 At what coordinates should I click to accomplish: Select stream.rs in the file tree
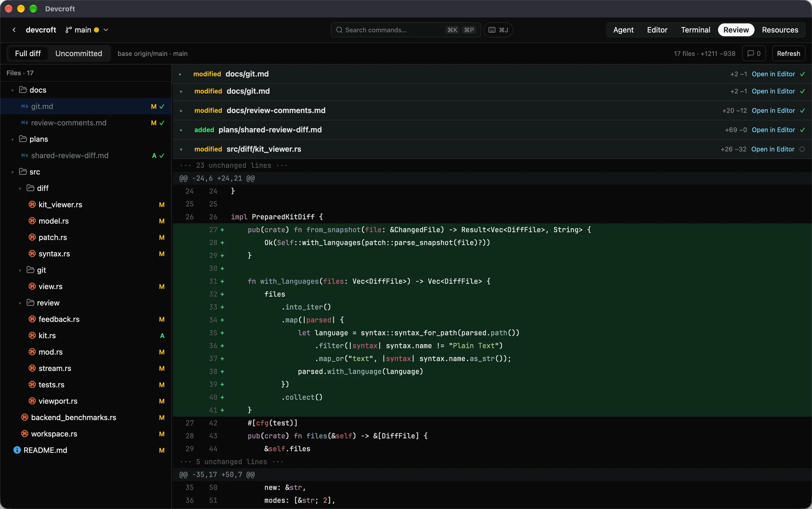86,368
